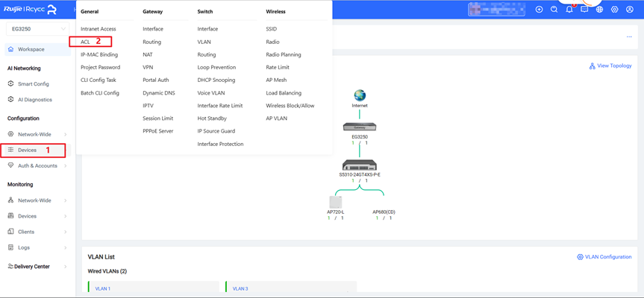Expand Monitoring Network-Wide chevron
This screenshot has height=298, width=644.
pos(66,200)
